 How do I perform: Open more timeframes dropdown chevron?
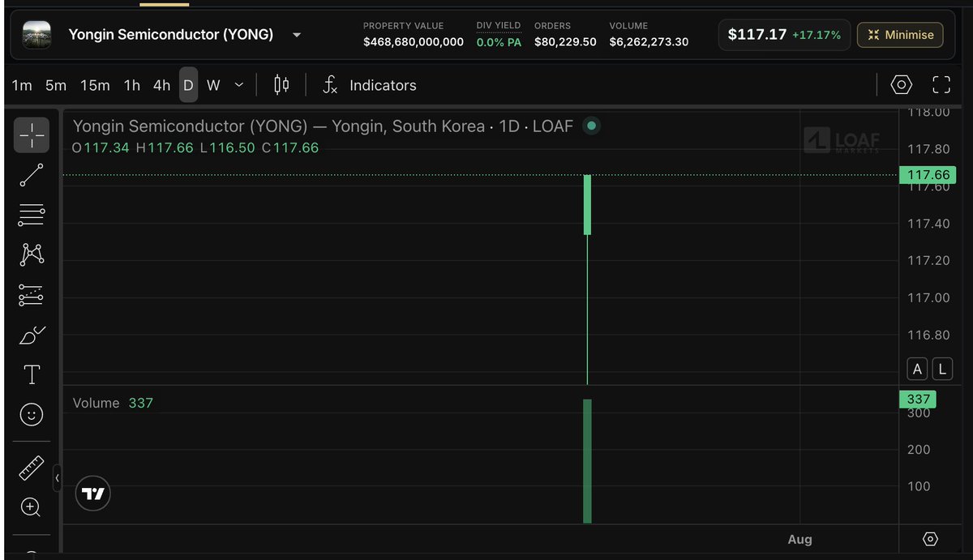click(x=239, y=85)
